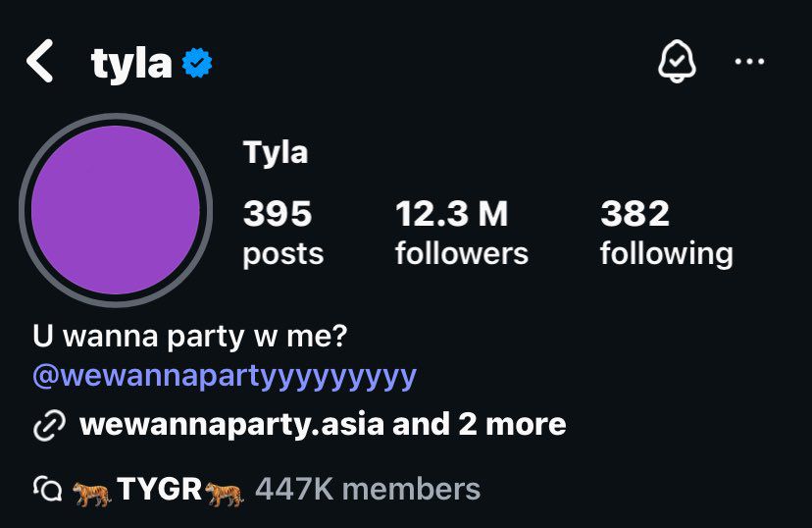Click the chain link icon
812x528 pixels.
48,426
